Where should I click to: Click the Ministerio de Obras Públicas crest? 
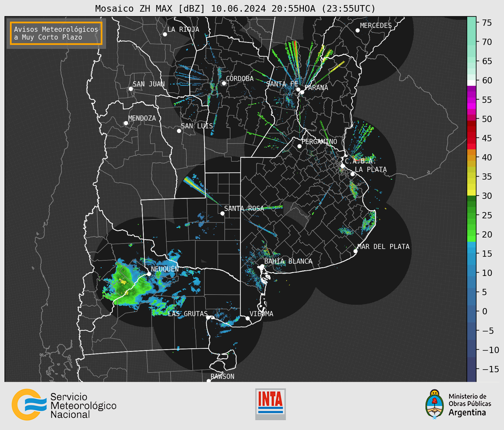coord(434,404)
